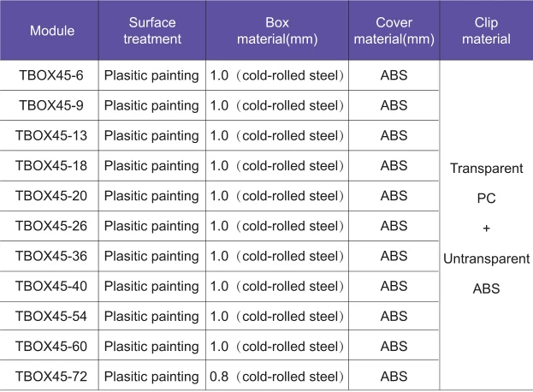Select Plasitic painting in the TBOX45-6 row
Screen dimensions: 533x392
[151, 75]
